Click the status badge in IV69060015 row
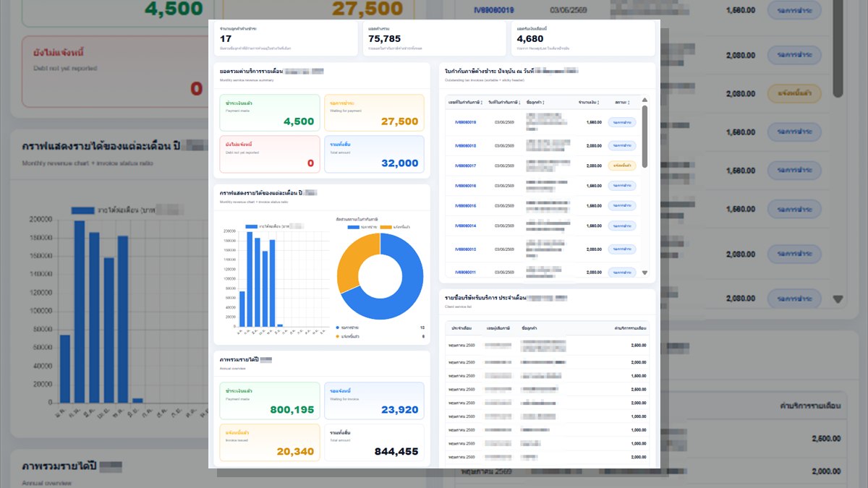 click(x=622, y=206)
